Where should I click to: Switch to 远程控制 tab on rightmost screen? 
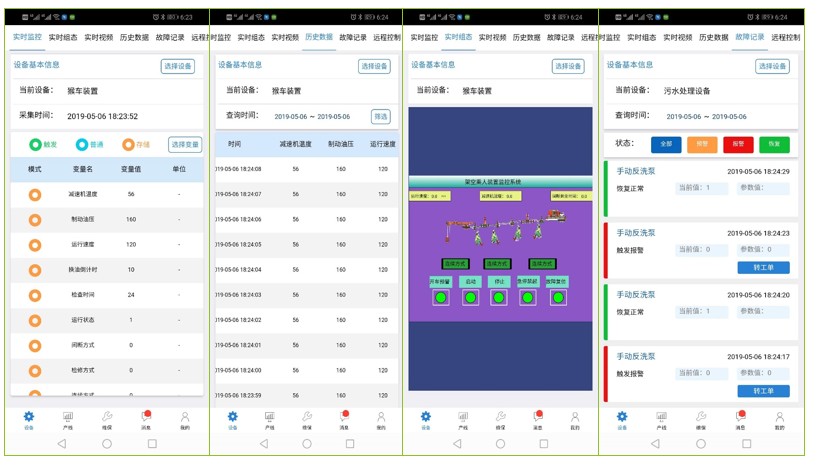pos(785,38)
